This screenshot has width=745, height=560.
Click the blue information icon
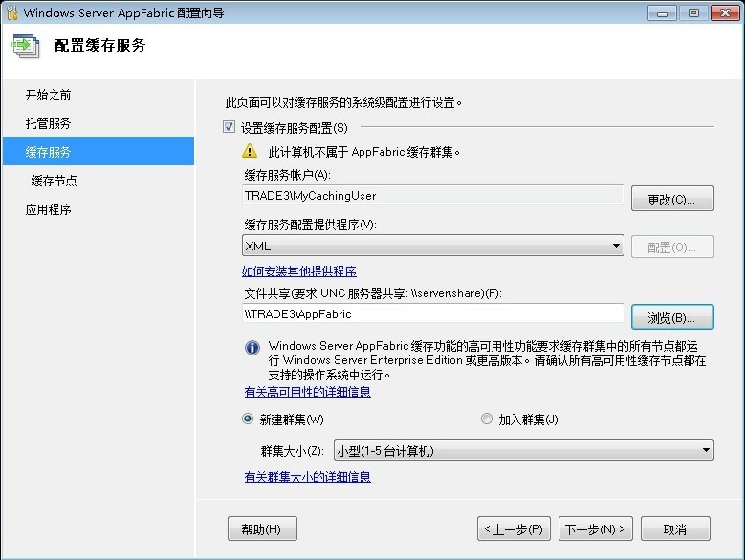pyautogui.click(x=252, y=348)
